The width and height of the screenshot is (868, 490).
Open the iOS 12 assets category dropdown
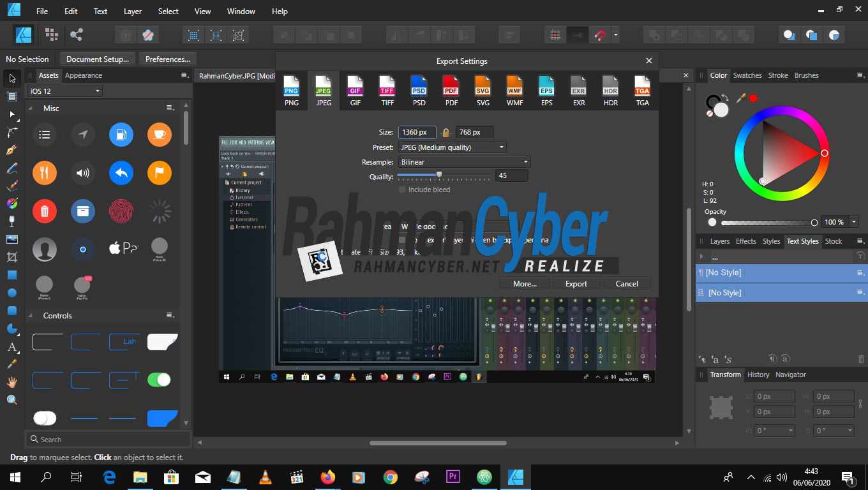point(64,91)
